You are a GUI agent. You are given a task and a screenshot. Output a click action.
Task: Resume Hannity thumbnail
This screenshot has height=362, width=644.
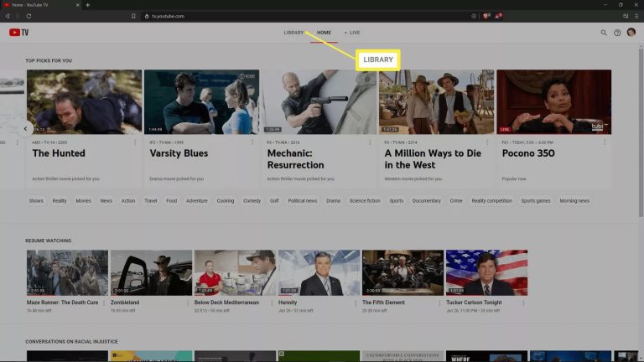pyautogui.click(x=319, y=272)
